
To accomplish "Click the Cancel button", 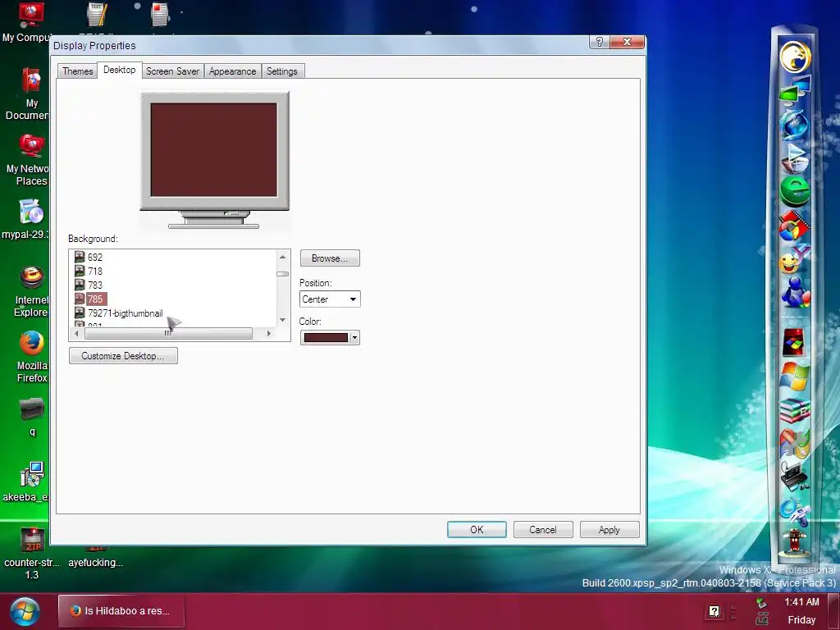I will (543, 529).
